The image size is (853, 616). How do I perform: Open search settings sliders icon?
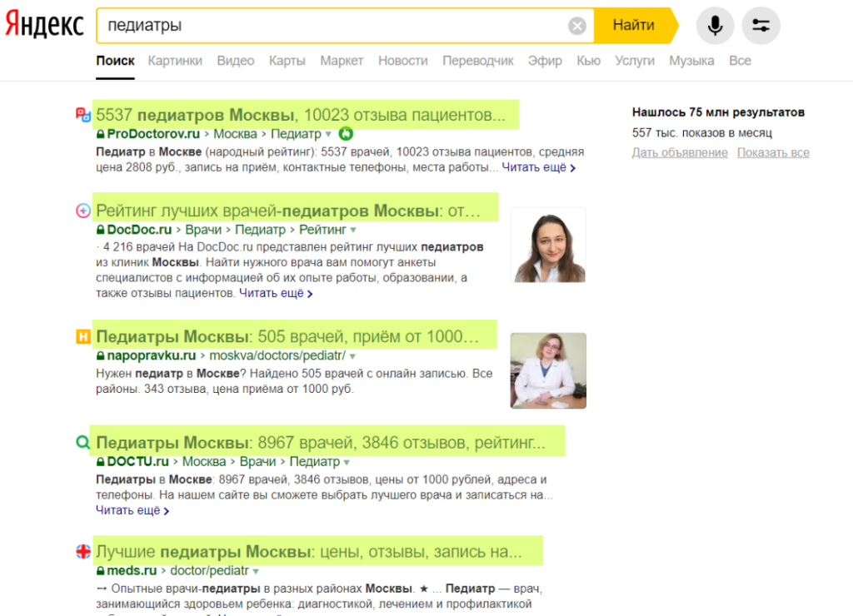[761, 26]
